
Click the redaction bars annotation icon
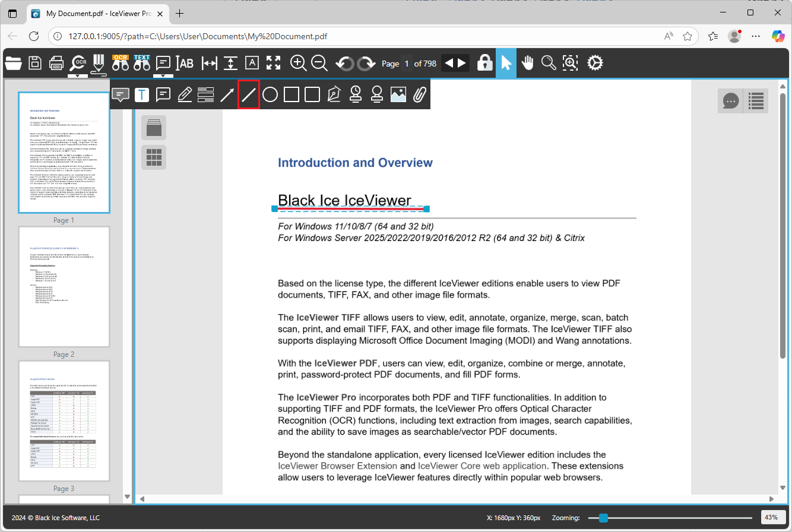click(x=206, y=94)
